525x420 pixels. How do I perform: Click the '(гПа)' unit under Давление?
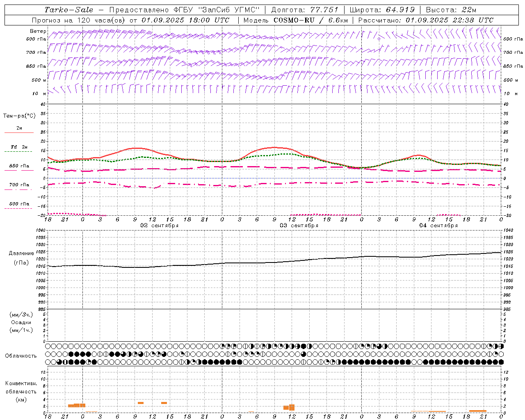point(21,263)
